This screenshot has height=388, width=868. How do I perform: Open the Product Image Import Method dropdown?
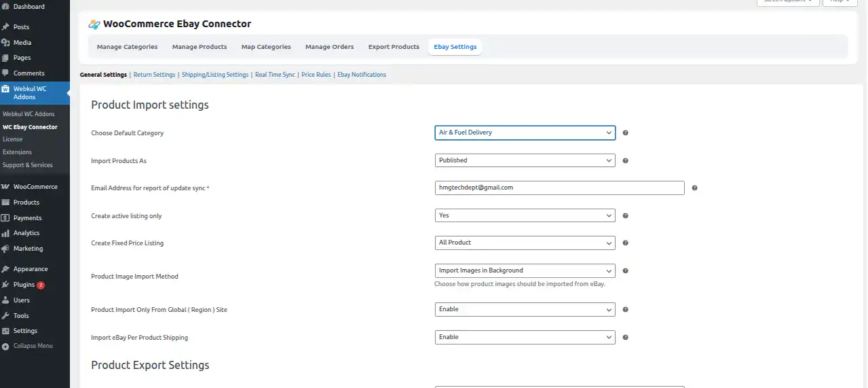click(525, 270)
